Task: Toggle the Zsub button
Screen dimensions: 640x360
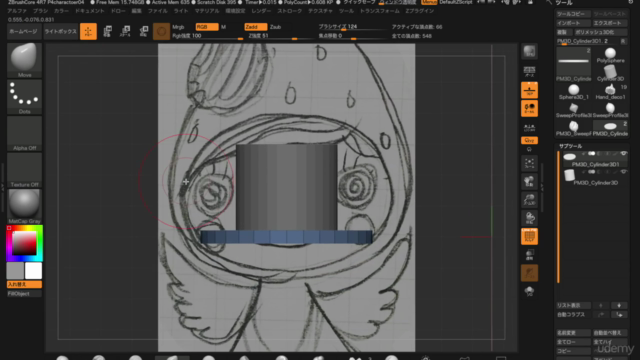Action: [276, 27]
